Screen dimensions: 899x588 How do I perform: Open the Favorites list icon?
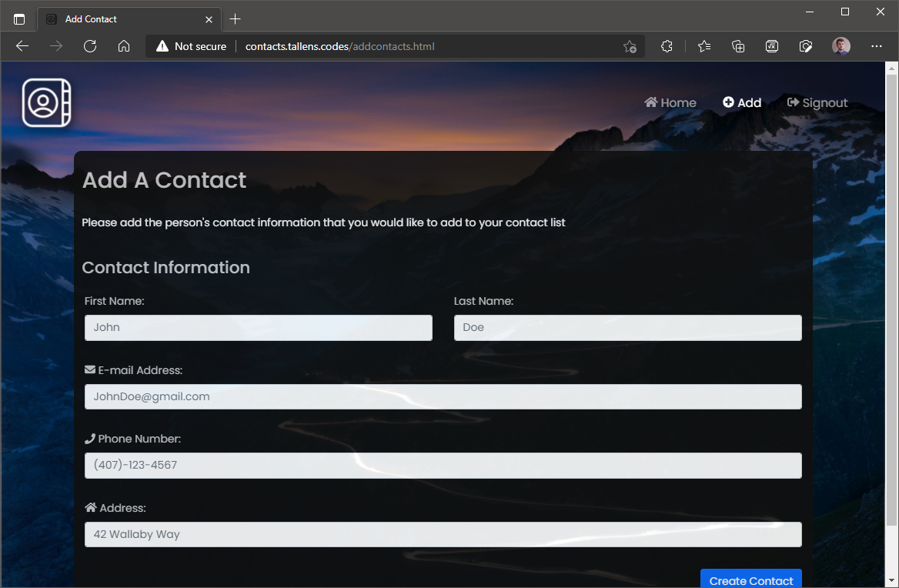coord(703,46)
